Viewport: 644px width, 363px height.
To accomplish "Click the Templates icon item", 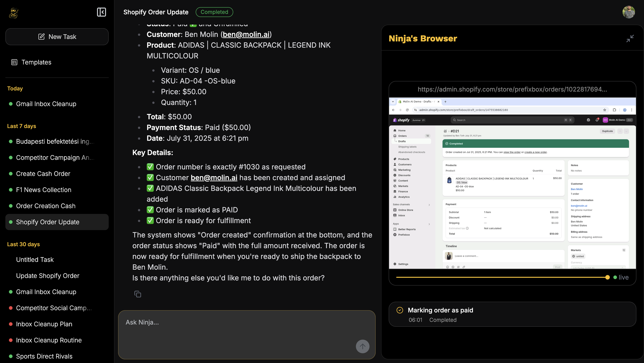I will coord(31,62).
